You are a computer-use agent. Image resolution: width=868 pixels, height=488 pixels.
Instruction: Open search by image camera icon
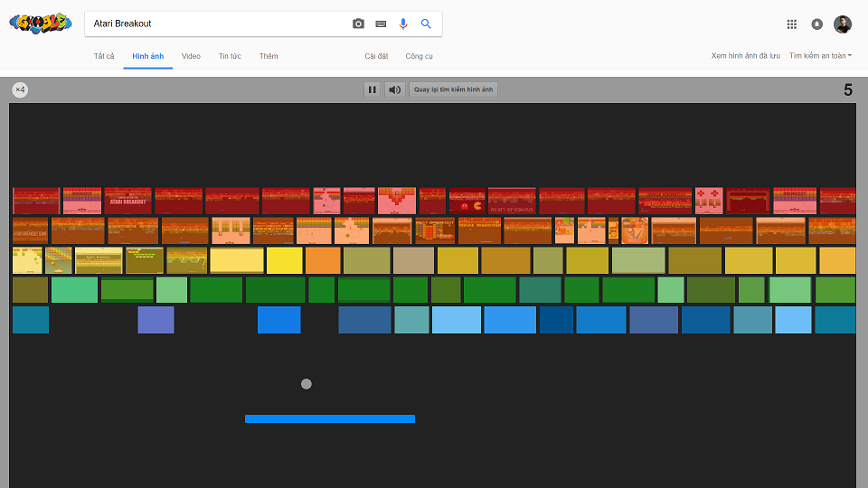point(358,23)
